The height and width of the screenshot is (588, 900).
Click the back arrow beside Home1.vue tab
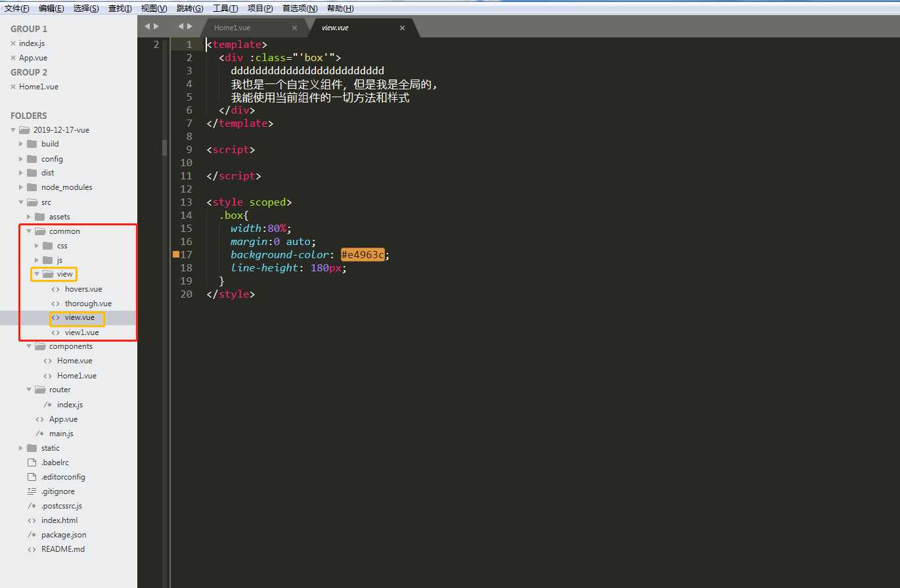(x=181, y=26)
